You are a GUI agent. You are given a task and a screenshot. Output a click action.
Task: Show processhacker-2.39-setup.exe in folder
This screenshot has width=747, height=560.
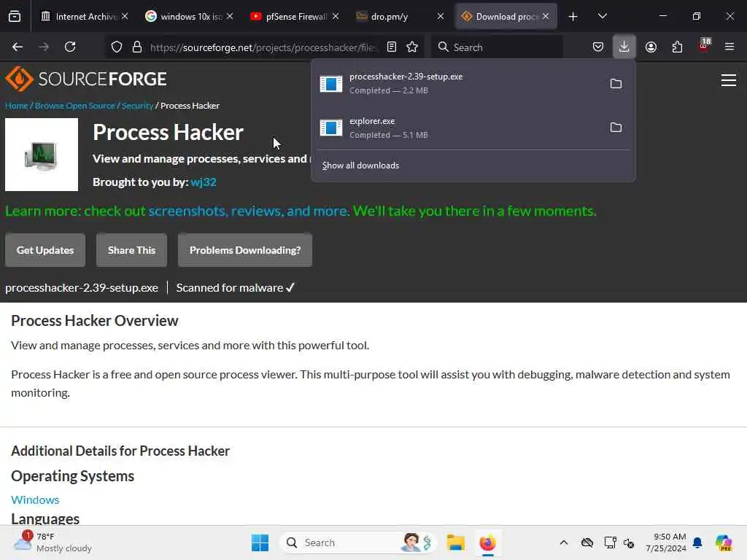(x=616, y=83)
